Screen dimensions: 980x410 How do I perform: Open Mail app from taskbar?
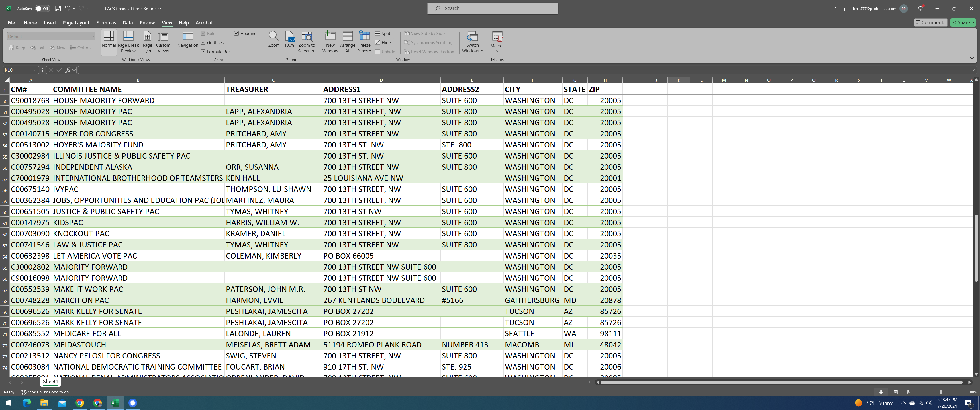(62, 403)
